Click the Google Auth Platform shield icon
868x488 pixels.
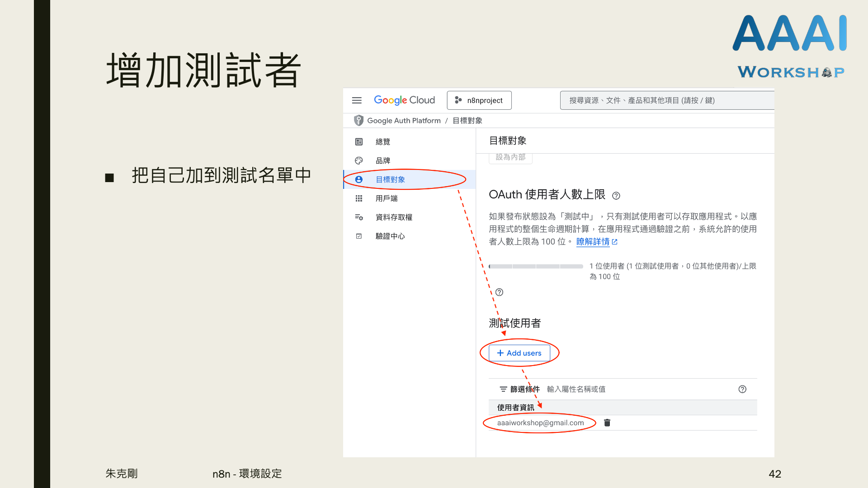(x=359, y=121)
